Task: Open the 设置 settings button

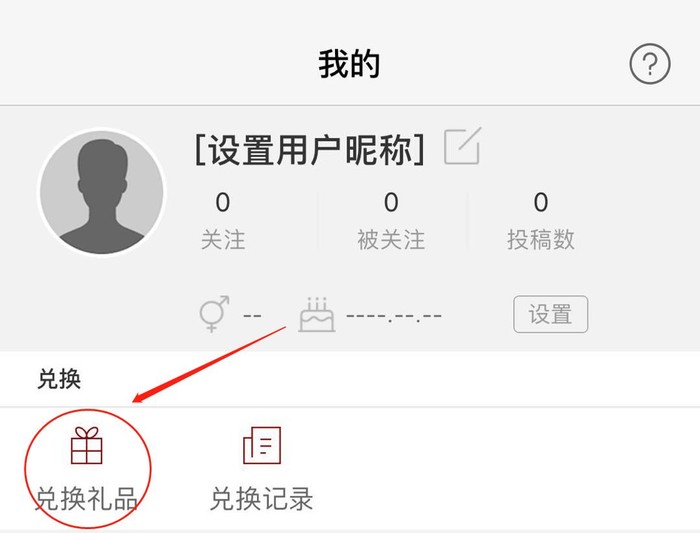Action: point(550,314)
